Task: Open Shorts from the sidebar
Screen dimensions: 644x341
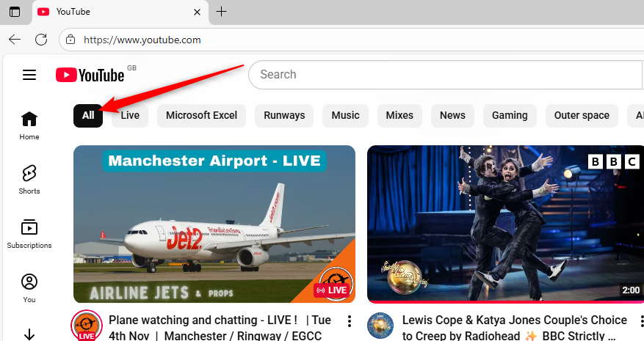Action: pyautogui.click(x=29, y=180)
